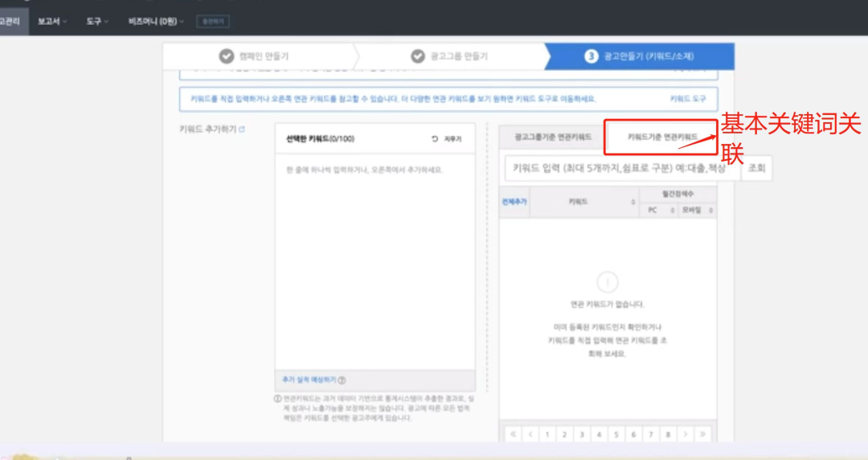
Task: Open the 보고서 menu
Action: click(52, 22)
